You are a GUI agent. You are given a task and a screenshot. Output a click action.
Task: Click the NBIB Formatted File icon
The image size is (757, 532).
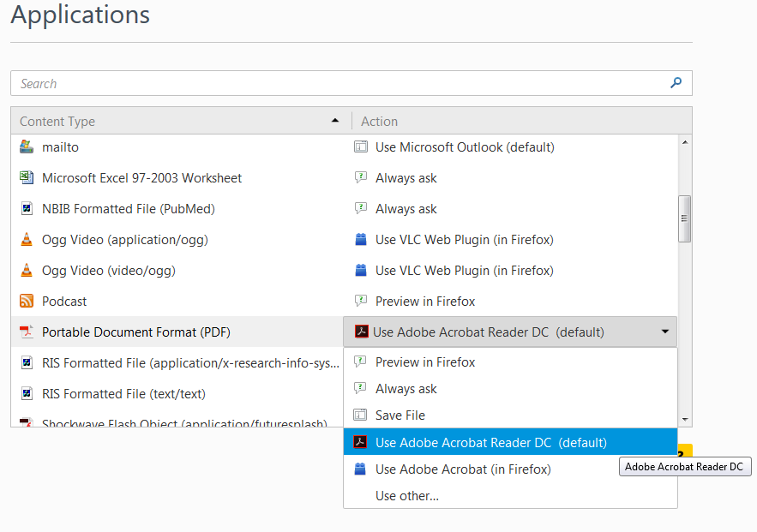[x=27, y=208]
